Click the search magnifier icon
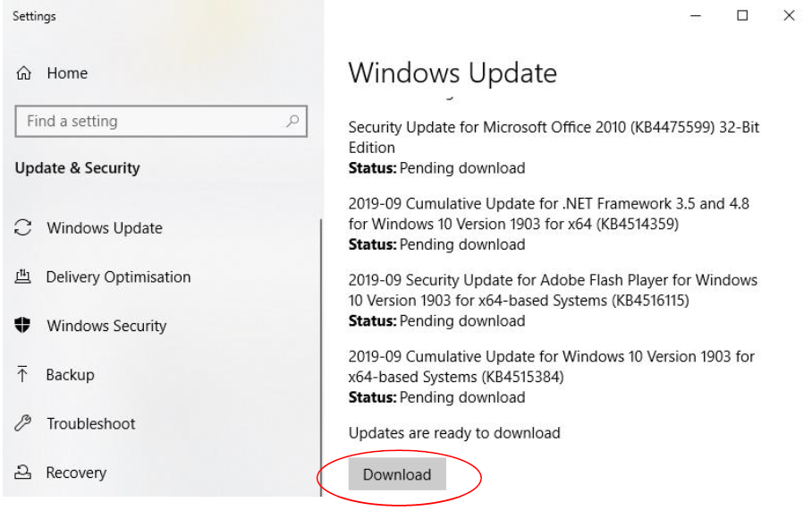This screenshot has height=511, width=812. tap(292, 121)
